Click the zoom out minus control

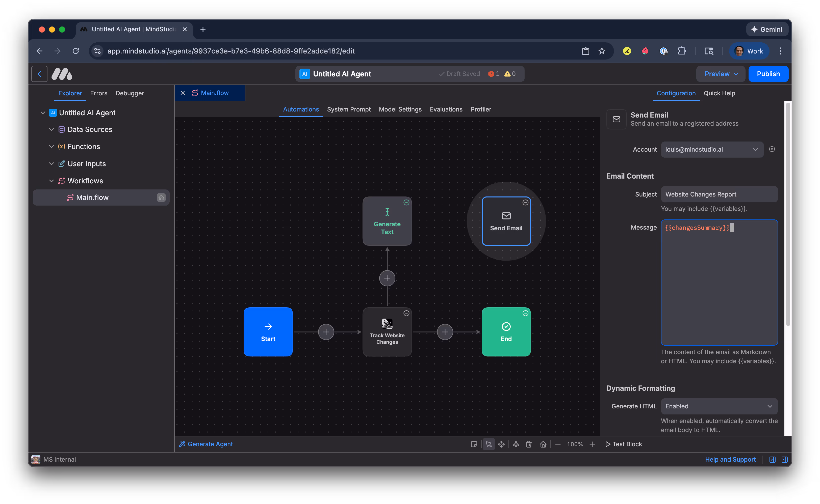point(557,444)
